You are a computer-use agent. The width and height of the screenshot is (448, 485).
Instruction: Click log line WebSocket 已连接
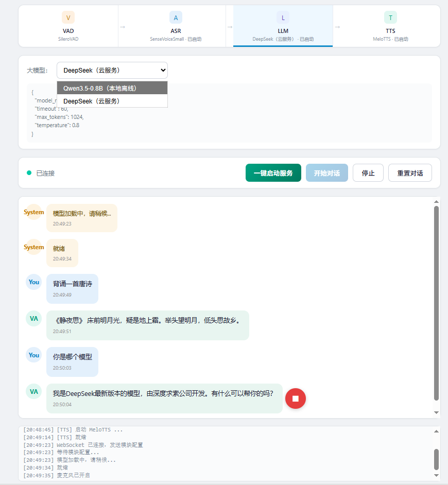(x=83, y=445)
